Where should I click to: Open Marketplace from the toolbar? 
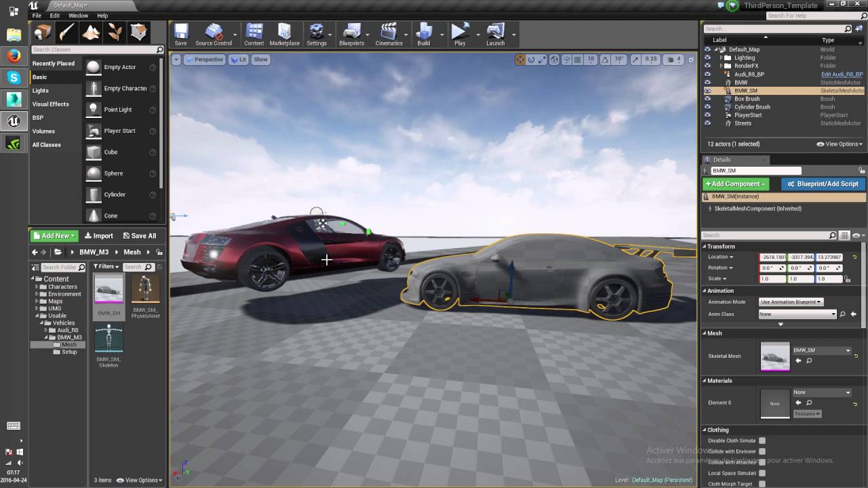[x=284, y=35]
